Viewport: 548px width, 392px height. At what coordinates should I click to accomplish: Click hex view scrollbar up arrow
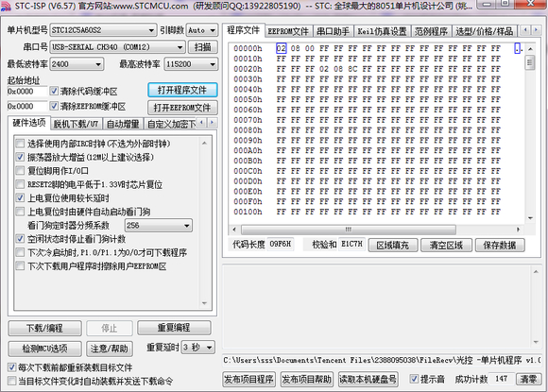coord(530,49)
